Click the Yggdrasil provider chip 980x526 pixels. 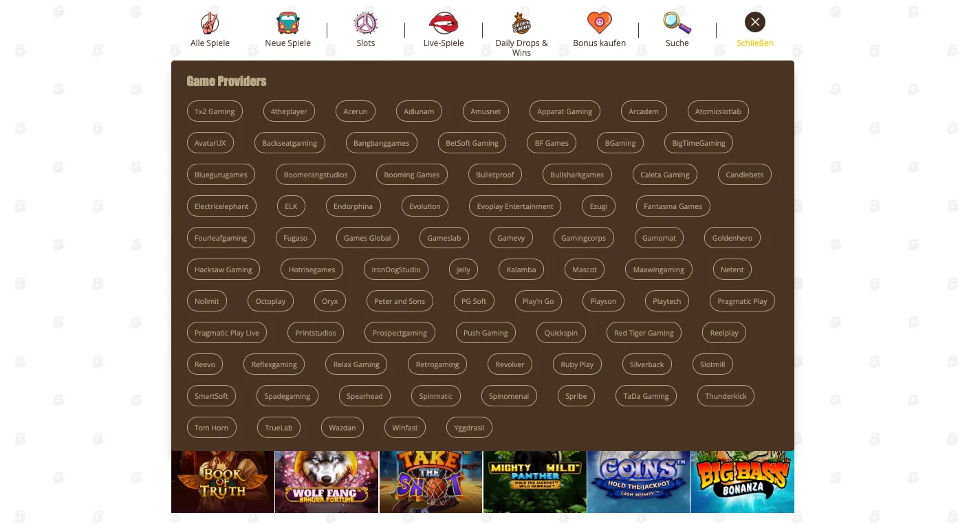pyautogui.click(x=469, y=427)
